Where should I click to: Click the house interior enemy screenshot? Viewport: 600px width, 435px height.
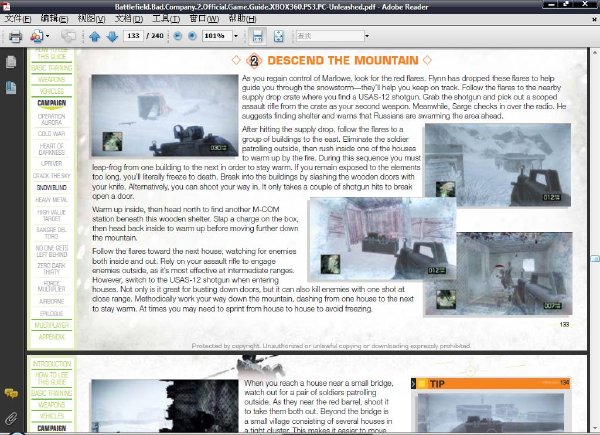(x=515, y=273)
